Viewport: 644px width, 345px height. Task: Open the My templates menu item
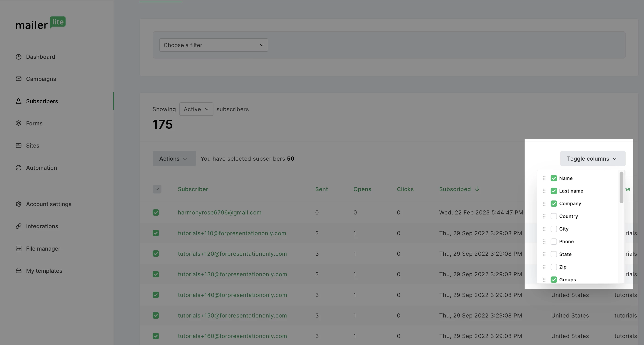click(x=44, y=271)
